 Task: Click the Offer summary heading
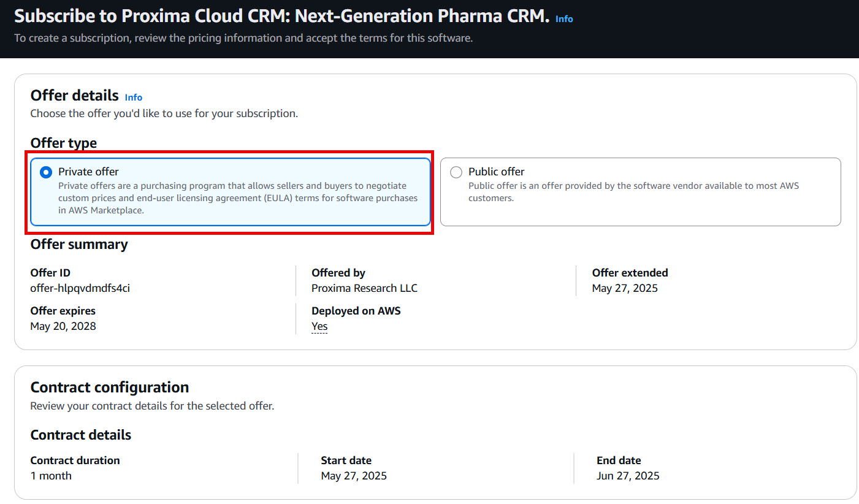(79, 244)
